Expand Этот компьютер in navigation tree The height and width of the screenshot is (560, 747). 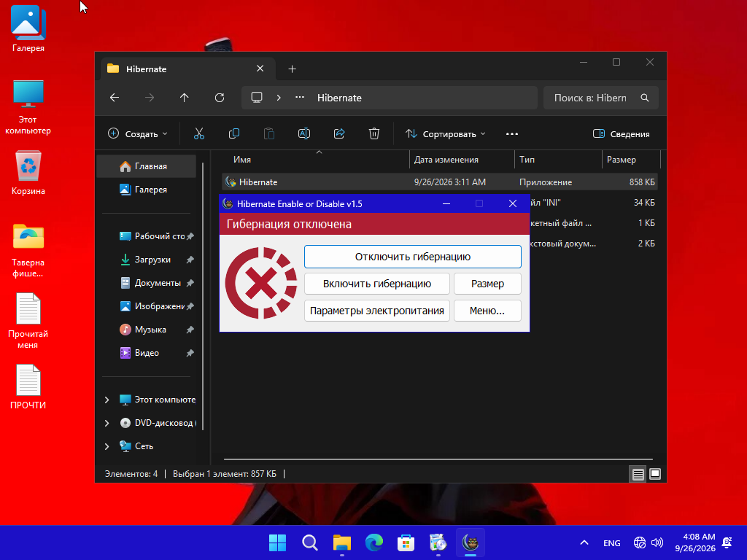pos(107,400)
